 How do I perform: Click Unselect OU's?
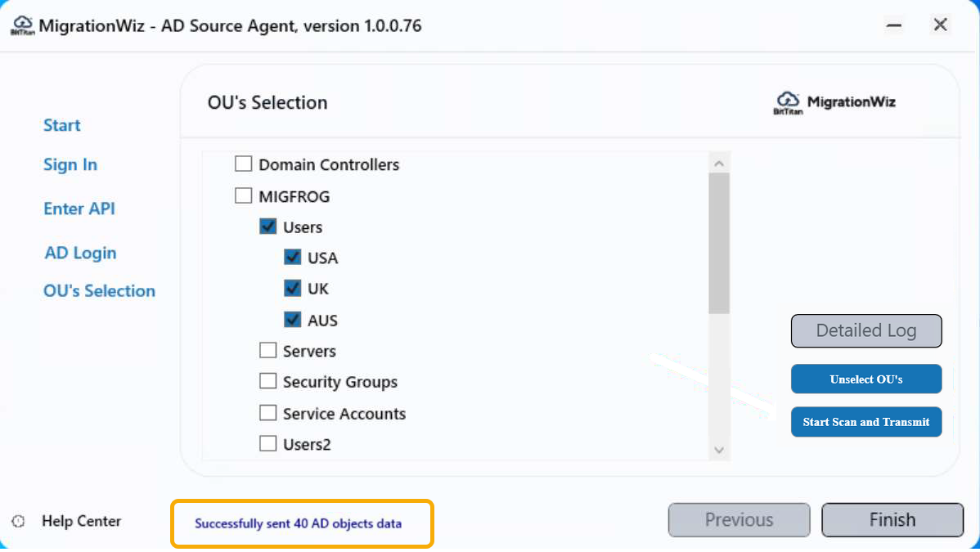pyautogui.click(x=865, y=379)
